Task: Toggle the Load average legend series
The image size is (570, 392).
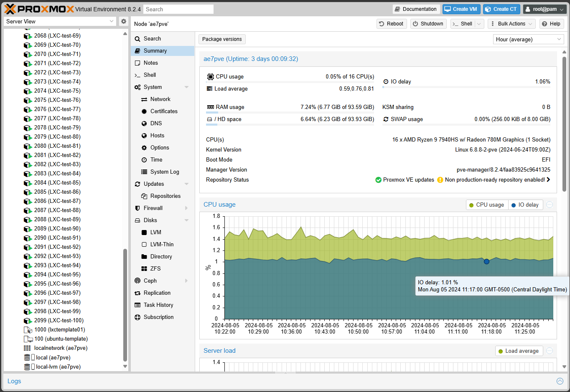Action: pos(519,351)
